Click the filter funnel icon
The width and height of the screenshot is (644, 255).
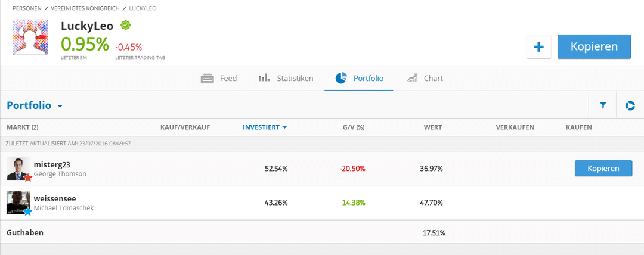(603, 105)
